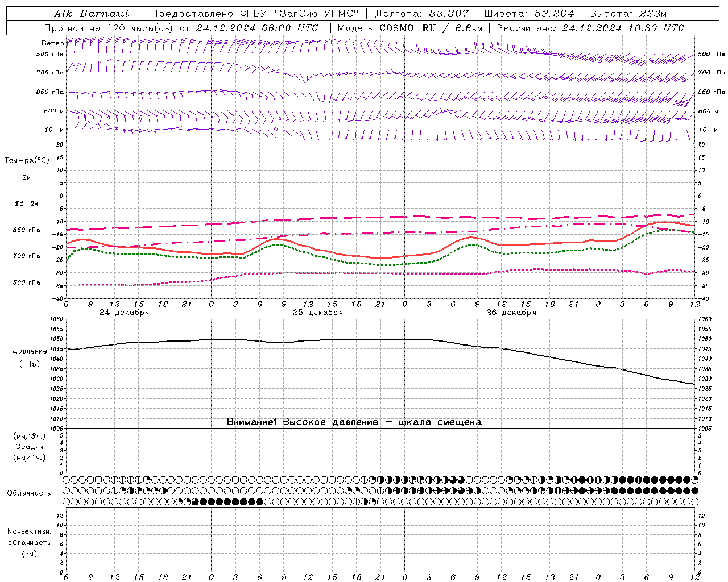Click Рассчитано: 24.12.2024 10:39 UTC text
Viewport: 728px width, 582px height.
point(590,28)
